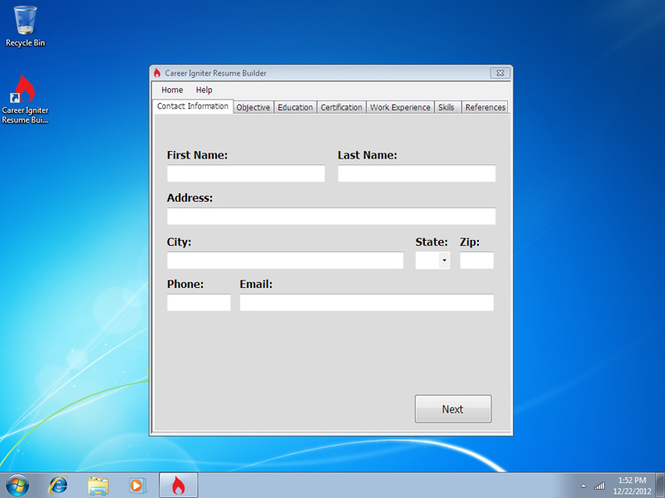Image resolution: width=665 pixels, height=498 pixels.
Task: Open the Home menu
Action: 172,90
